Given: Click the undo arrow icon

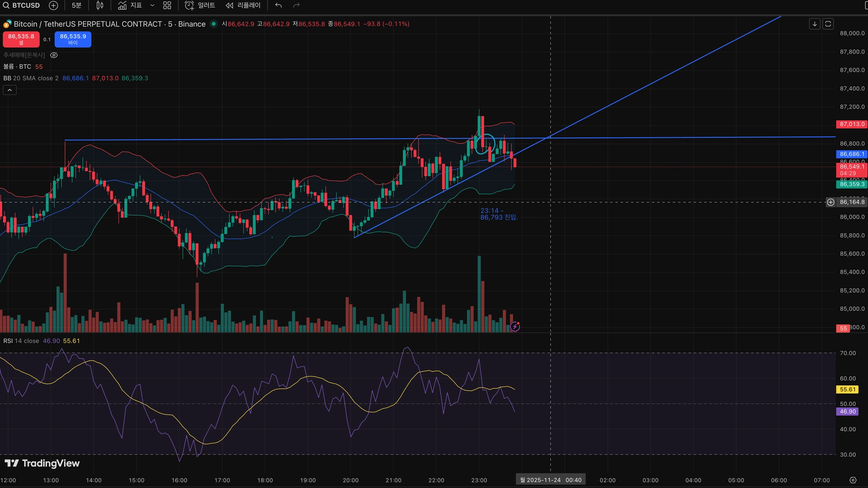Looking at the screenshot, I should pyautogui.click(x=278, y=5).
